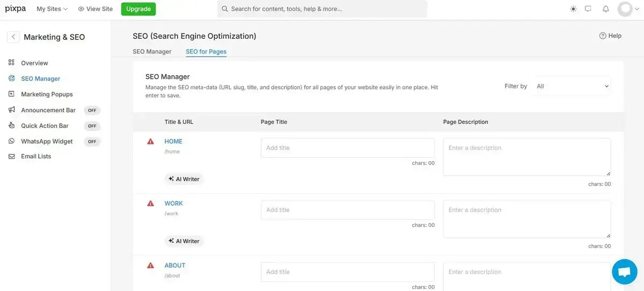The width and height of the screenshot is (644, 291).
Task: Open the live chat bubble button
Action: (x=625, y=272)
